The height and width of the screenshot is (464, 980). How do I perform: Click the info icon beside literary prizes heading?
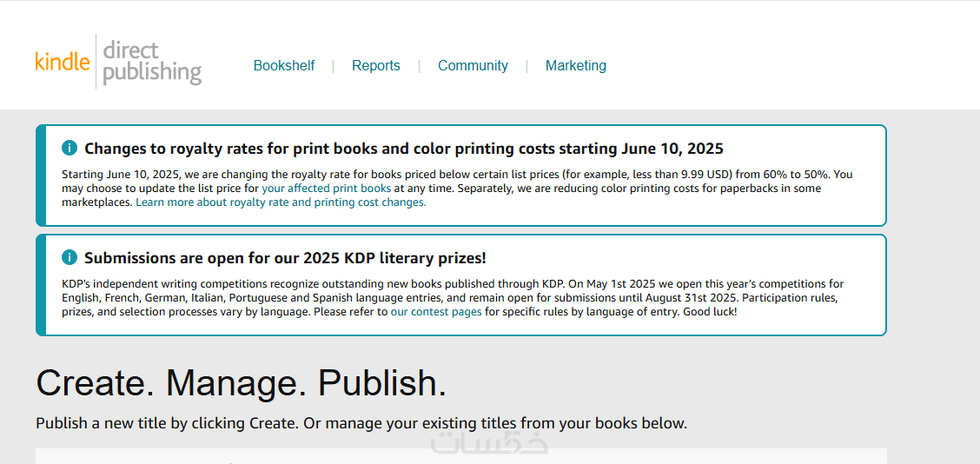coord(70,257)
